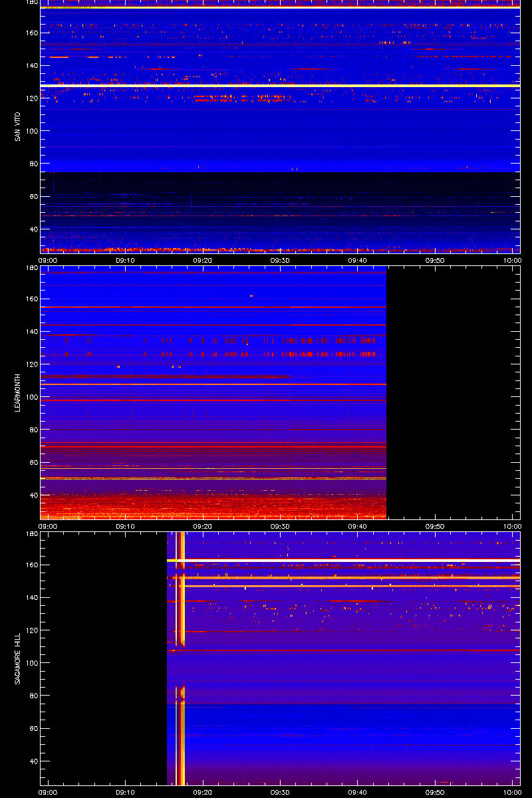Viewport: 532px width, 798px height.
Task: Pick 09:20 time label under Sagamore Hill panel
Action: 203,793
